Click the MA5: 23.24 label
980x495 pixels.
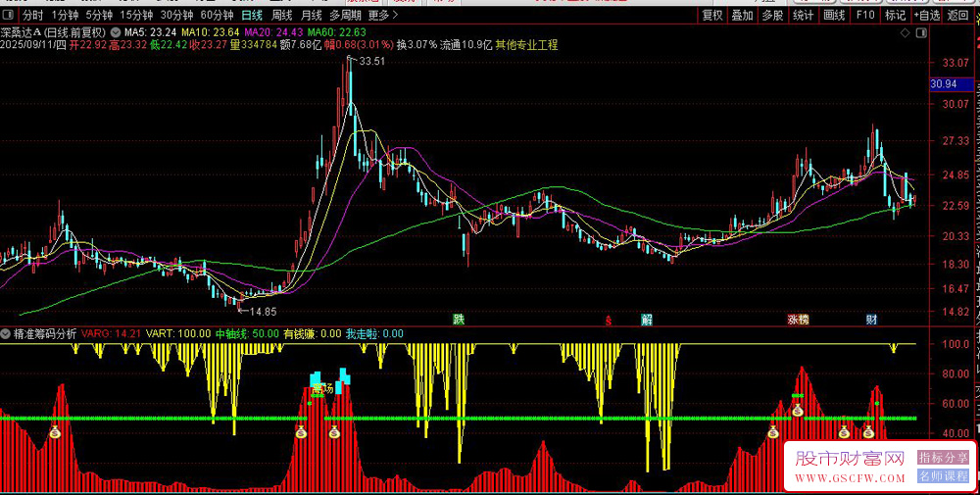(x=149, y=32)
